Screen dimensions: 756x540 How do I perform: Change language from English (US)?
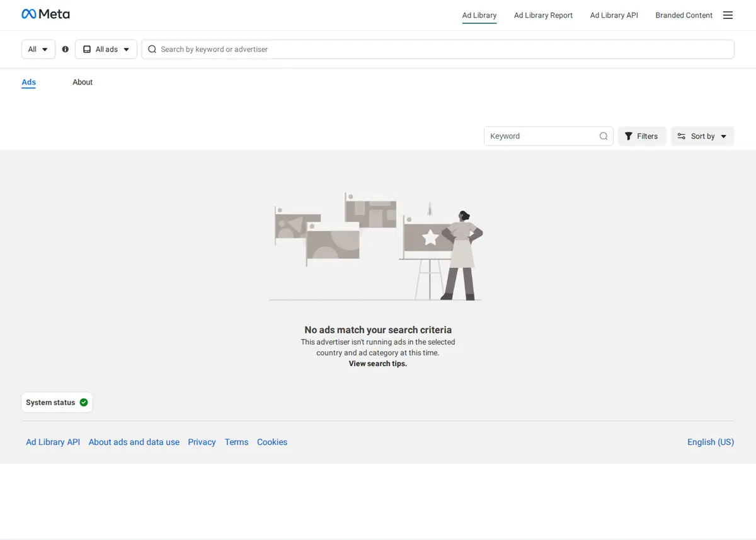(711, 442)
